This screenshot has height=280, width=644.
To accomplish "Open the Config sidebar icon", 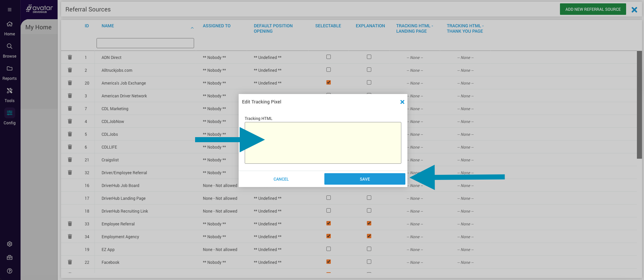I will pos(9,113).
